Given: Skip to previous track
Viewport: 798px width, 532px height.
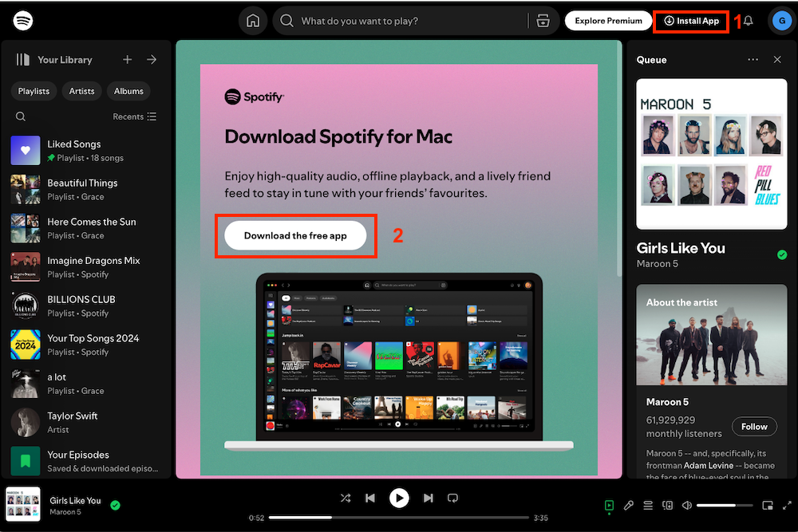Looking at the screenshot, I should click(x=370, y=498).
